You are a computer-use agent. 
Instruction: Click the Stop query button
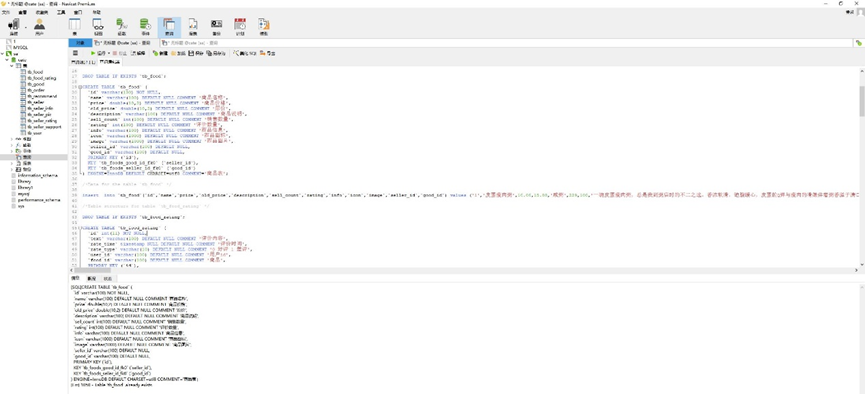coord(119,53)
